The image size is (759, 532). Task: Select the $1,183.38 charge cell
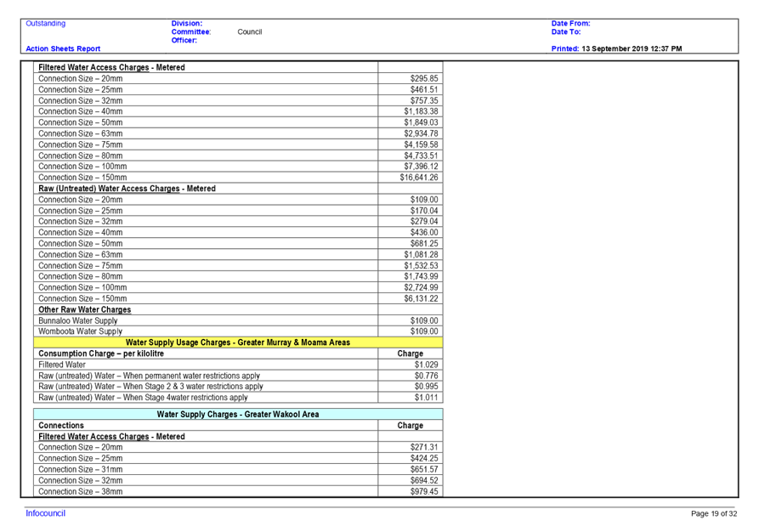(411, 111)
